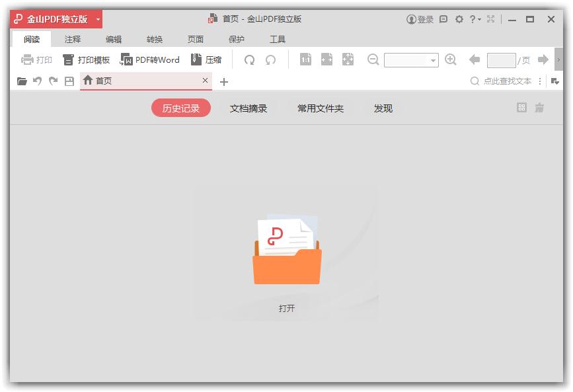Click the settings gear in the title bar
This screenshot has width=573, height=392.
(459, 19)
